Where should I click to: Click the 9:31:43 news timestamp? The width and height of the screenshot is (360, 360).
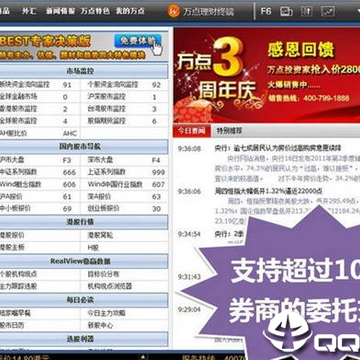click(x=189, y=277)
